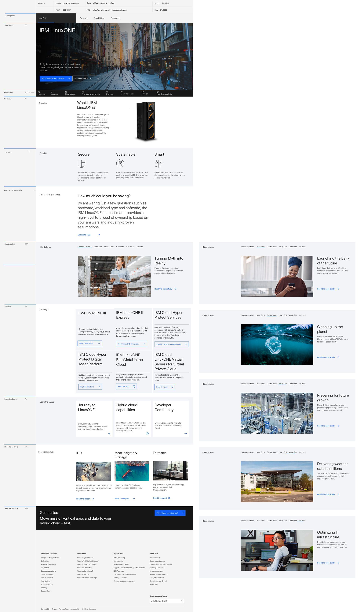Click the arrow on Meet LinuxONE III Express button
The height and width of the screenshot is (612, 364).
tap(144, 344)
